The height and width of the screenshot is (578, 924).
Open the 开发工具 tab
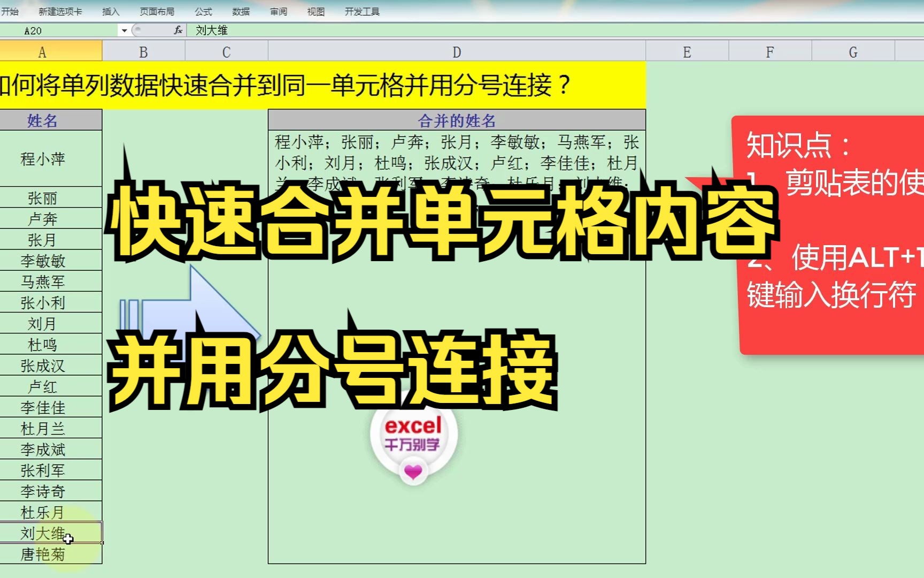[x=362, y=11]
